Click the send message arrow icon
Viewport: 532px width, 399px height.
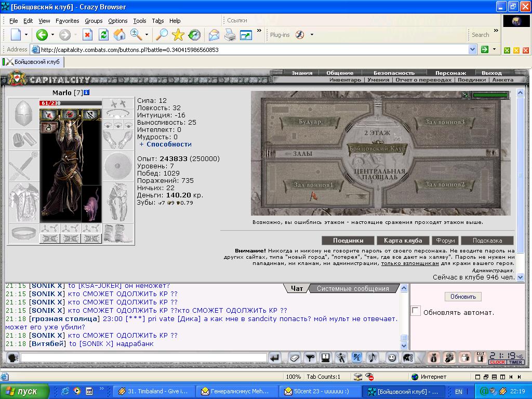pos(275,357)
